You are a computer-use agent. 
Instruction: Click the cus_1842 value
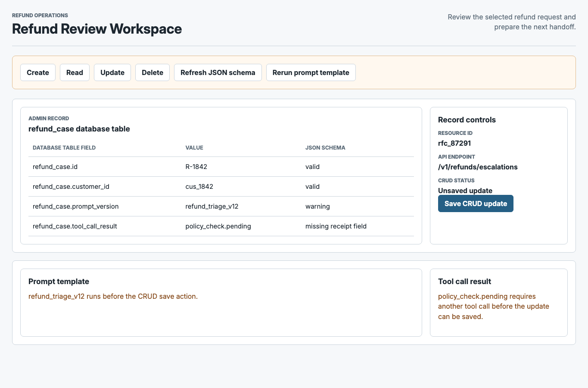click(x=199, y=187)
